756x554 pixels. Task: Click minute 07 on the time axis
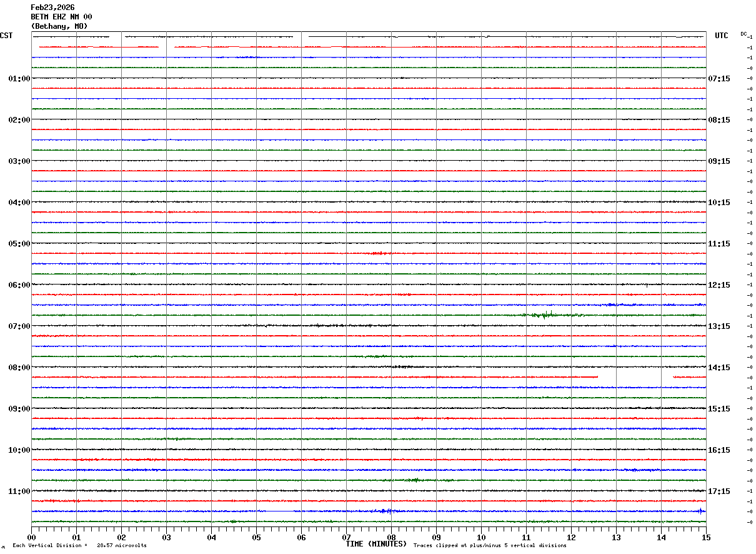click(346, 537)
